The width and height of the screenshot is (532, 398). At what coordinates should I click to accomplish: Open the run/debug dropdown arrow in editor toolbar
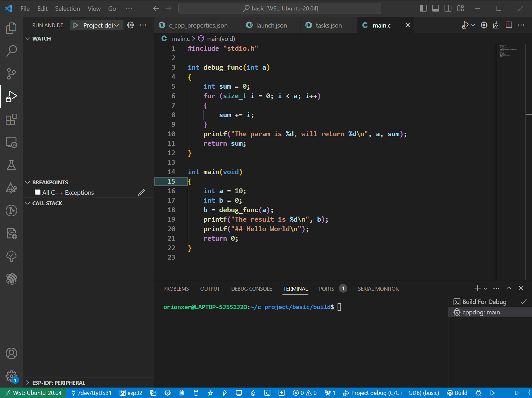473,25
